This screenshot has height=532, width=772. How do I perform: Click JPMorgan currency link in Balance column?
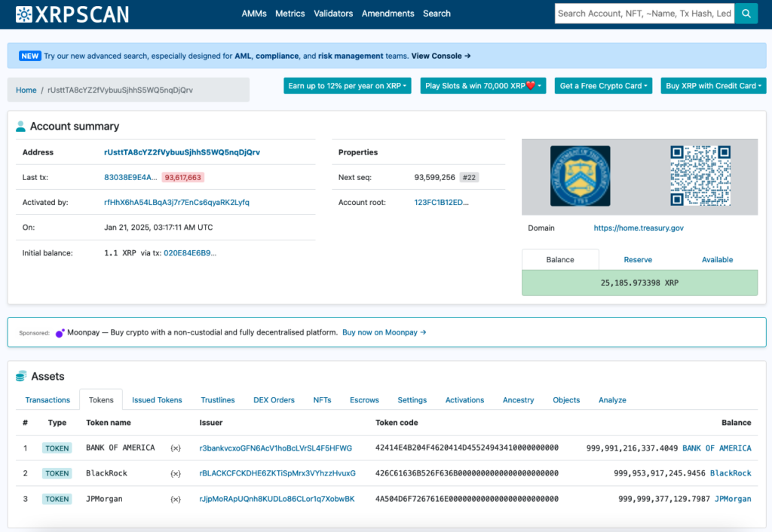(x=733, y=499)
